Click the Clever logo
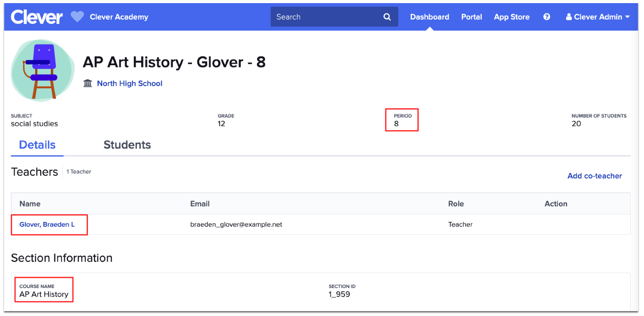644x316 pixels. click(x=36, y=16)
